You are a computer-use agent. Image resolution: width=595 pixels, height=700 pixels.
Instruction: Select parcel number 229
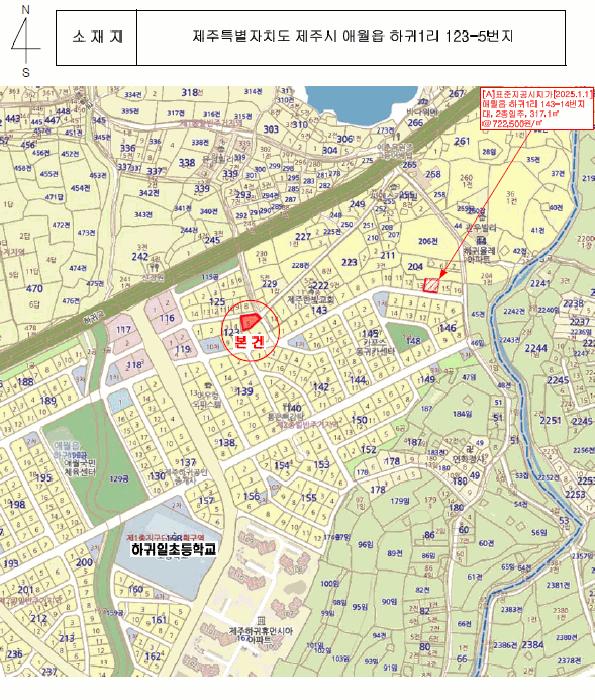click(269, 283)
